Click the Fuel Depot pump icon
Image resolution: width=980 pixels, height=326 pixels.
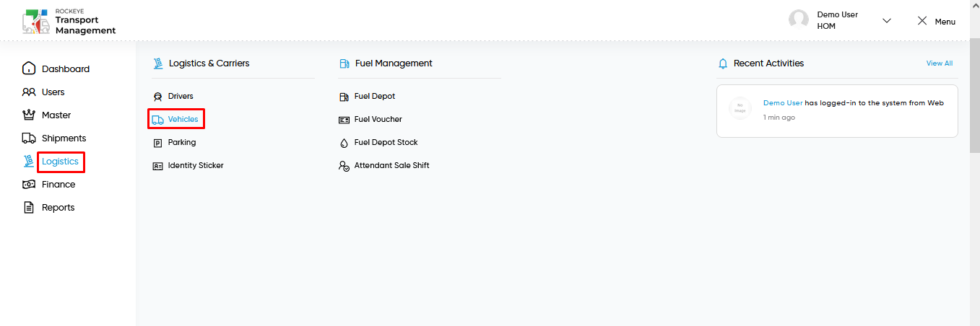pos(344,96)
